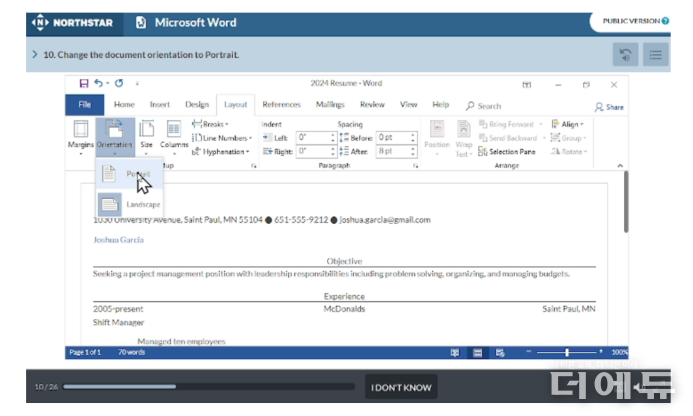Open the Customize Quick Access Toolbar arrow
Viewport: 693px width, 416px height.
(x=137, y=83)
